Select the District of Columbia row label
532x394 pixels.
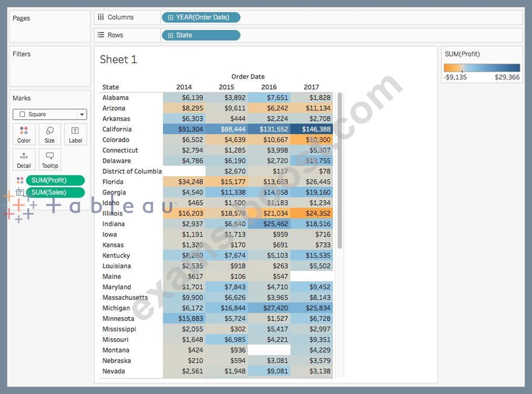(132, 171)
